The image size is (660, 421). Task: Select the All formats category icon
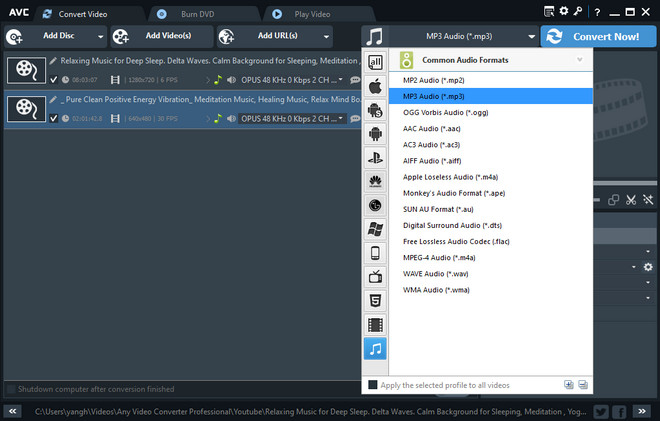(375, 62)
